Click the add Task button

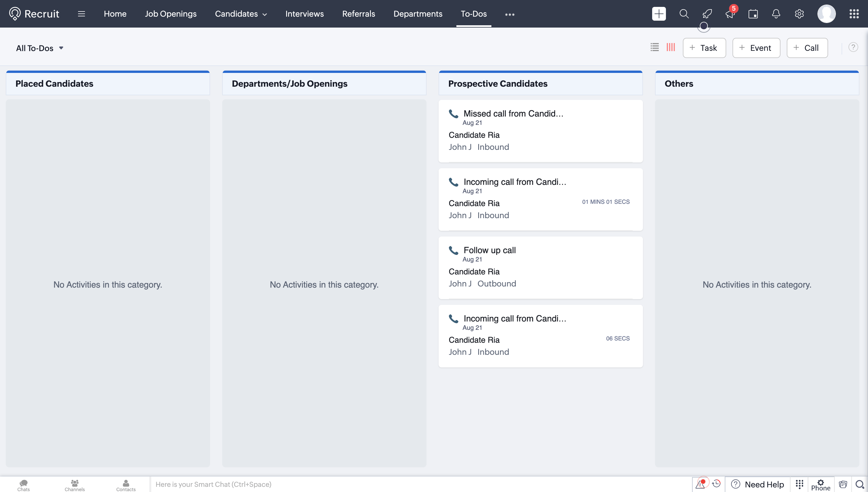point(704,48)
